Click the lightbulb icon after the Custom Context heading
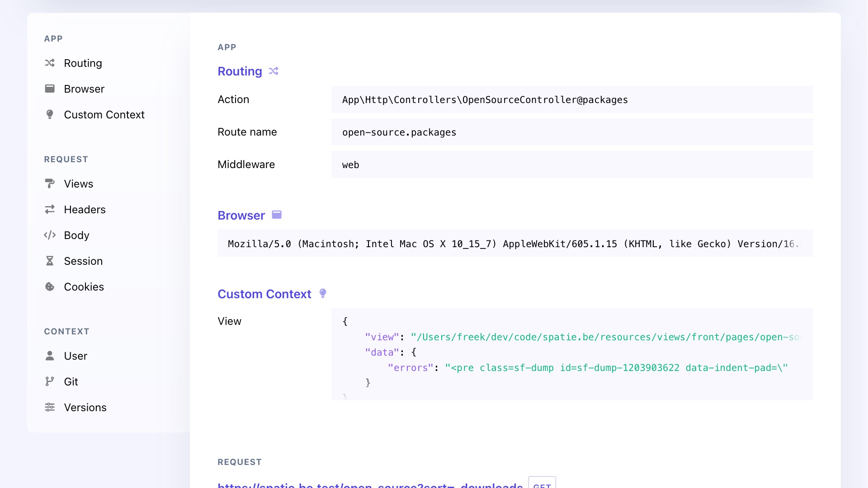Viewport: 868px width, 488px height. click(x=323, y=293)
